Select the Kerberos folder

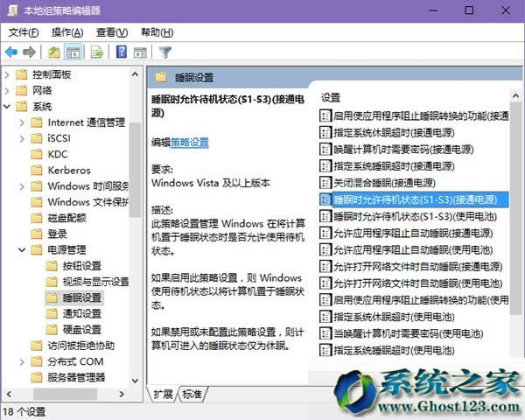69,170
